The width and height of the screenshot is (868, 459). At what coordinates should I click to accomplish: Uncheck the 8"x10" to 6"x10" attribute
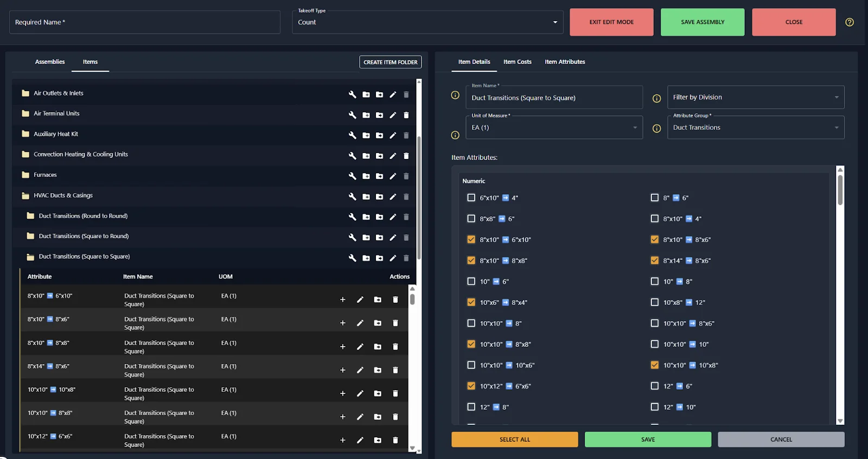pos(471,240)
